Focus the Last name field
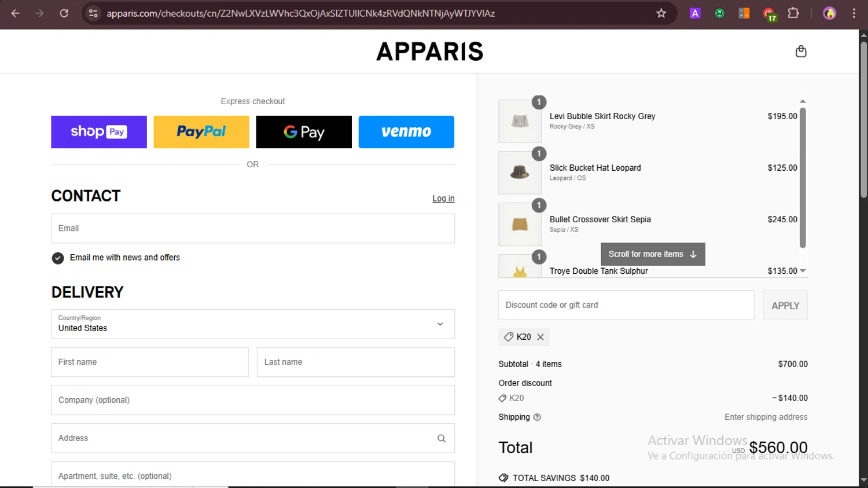 (x=356, y=362)
